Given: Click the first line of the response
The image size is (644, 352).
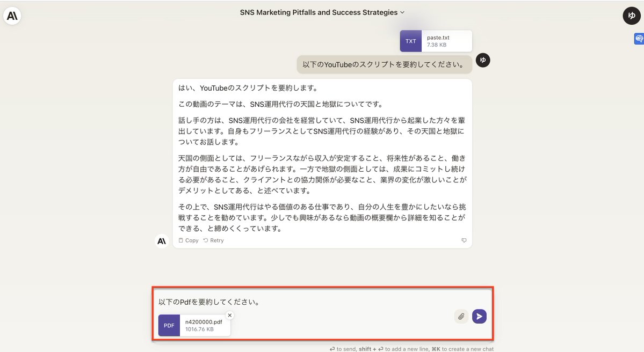Looking at the screenshot, I should [249, 88].
